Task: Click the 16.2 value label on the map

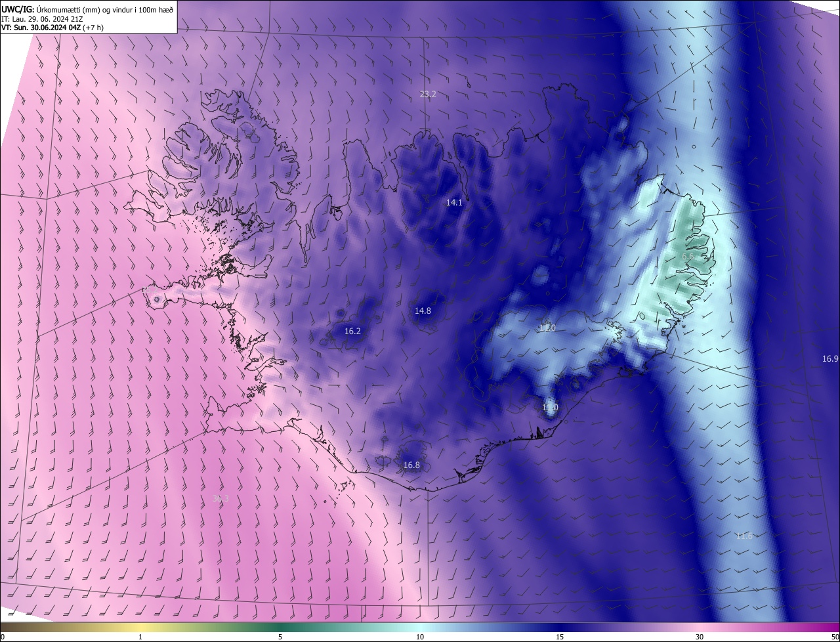Action: (352, 332)
